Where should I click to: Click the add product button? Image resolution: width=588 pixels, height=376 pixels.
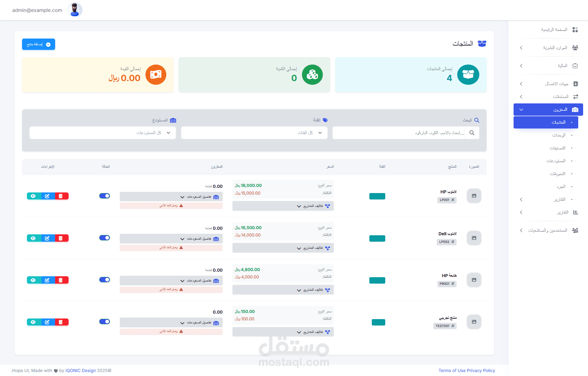point(39,44)
